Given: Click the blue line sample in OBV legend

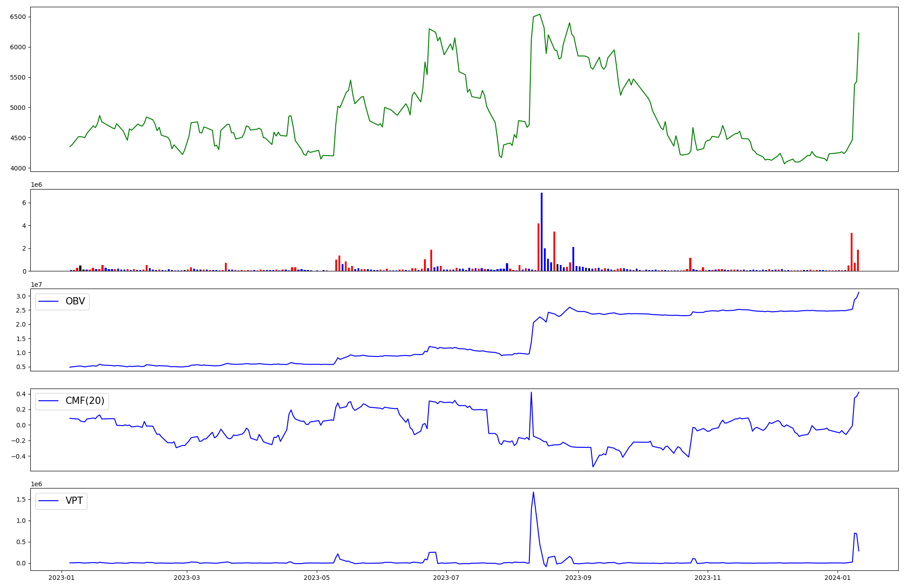Looking at the screenshot, I should [49, 302].
